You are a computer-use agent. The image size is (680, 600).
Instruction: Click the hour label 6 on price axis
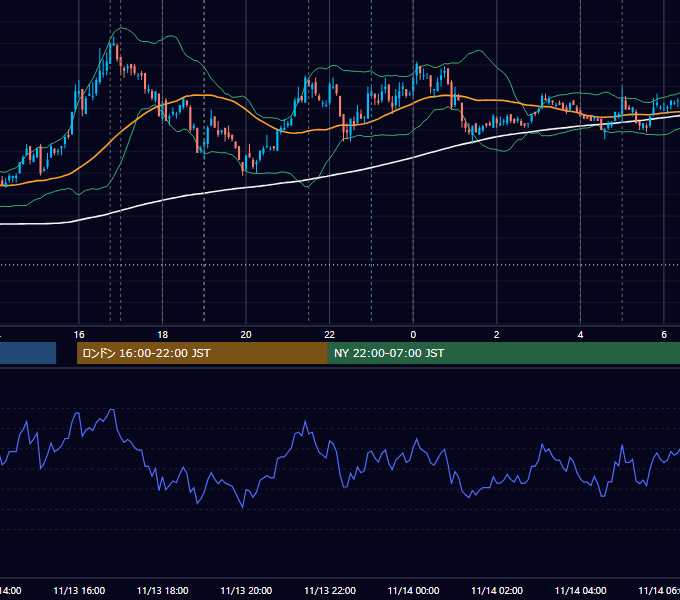click(x=664, y=335)
